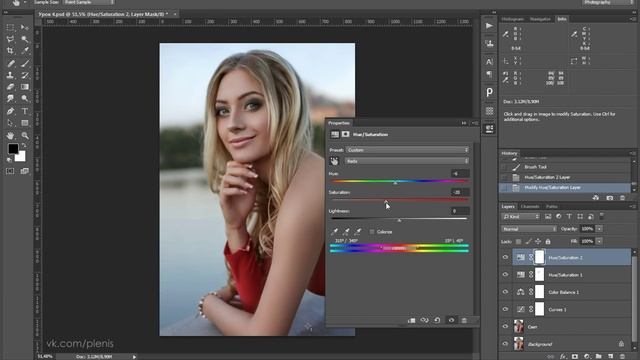View previous state in Properties panel
The width and height of the screenshot is (640, 360).
424,320
